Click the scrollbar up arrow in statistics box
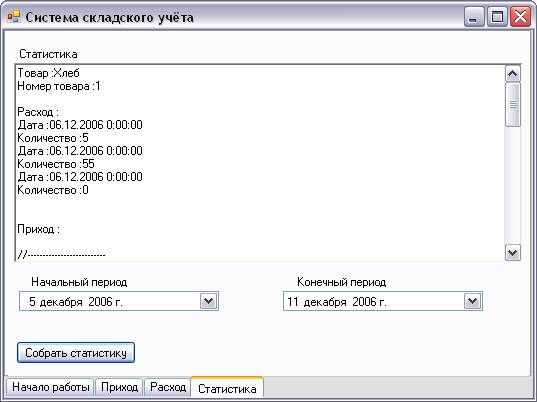The width and height of the screenshot is (537, 402). (x=513, y=74)
